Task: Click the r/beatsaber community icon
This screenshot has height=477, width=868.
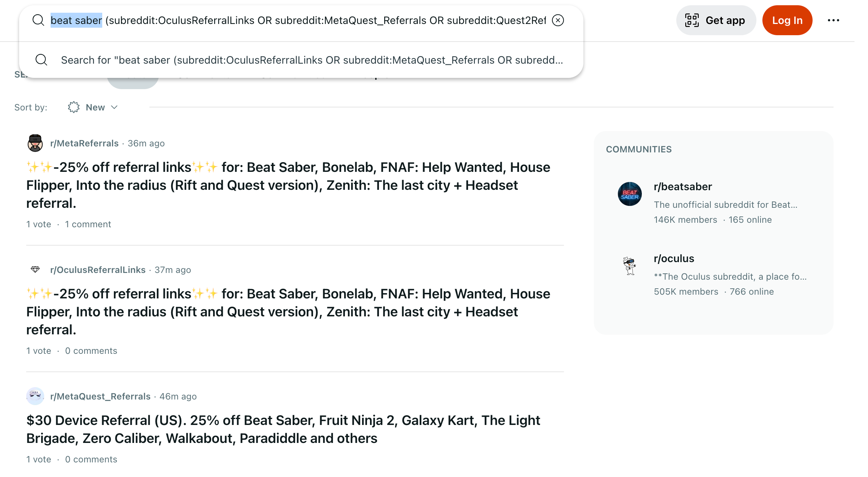Action: tap(630, 194)
